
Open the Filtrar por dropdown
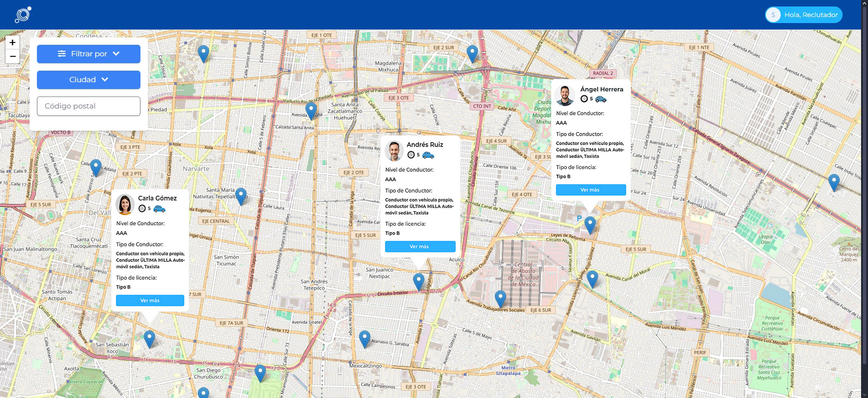(x=89, y=54)
